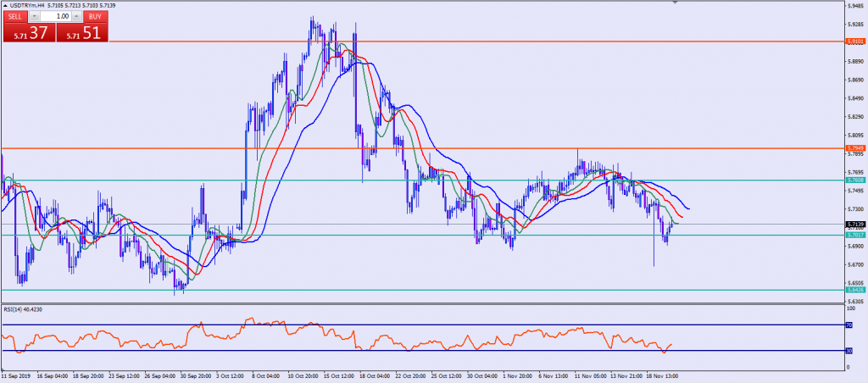Click the chart shift triangle marker at top
Screen dimensions: 868x383
coord(676,3)
